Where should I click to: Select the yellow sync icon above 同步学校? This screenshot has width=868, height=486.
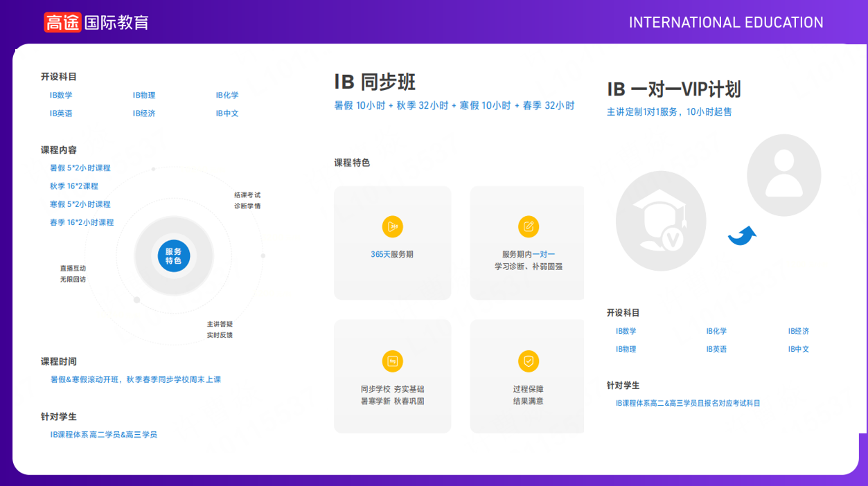(392, 361)
